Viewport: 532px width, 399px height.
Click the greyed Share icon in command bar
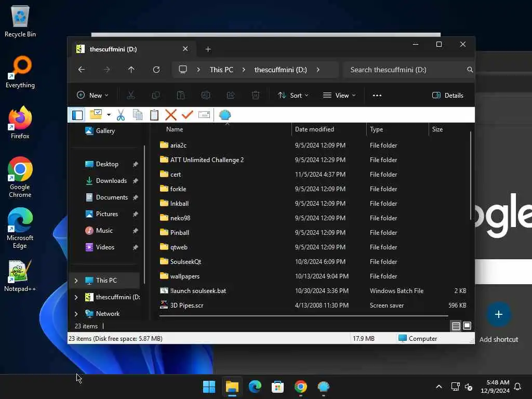pyautogui.click(x=231, y=96)
